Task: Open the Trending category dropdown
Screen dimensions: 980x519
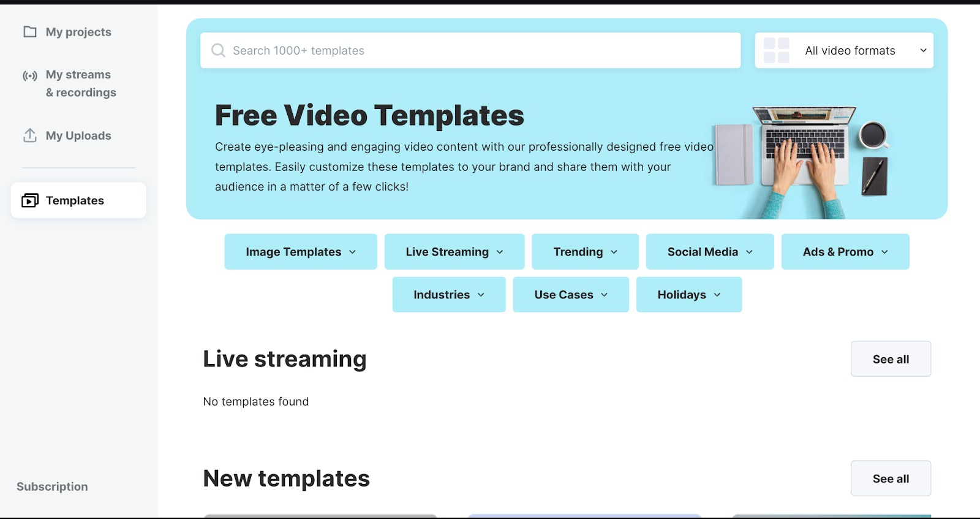Action: [585, 252]
